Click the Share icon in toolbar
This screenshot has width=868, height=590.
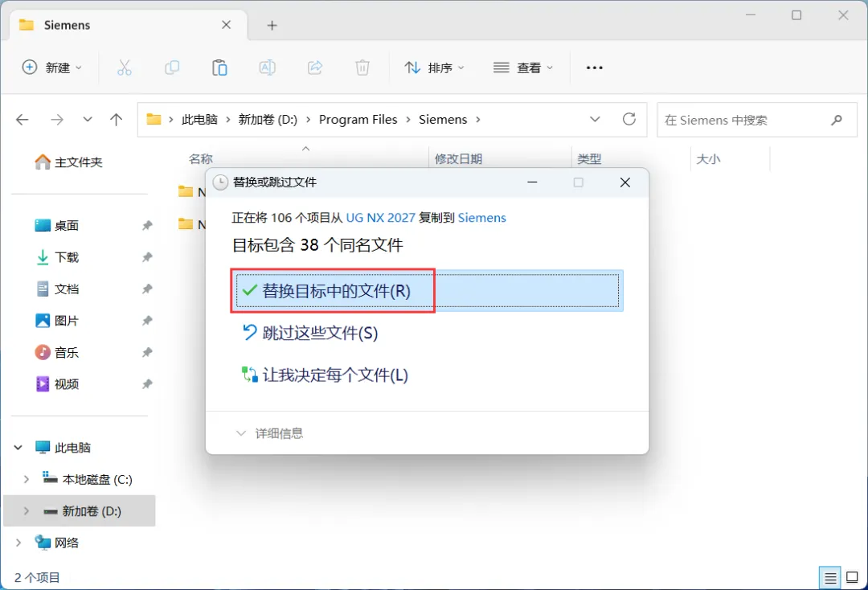point(315,68)
